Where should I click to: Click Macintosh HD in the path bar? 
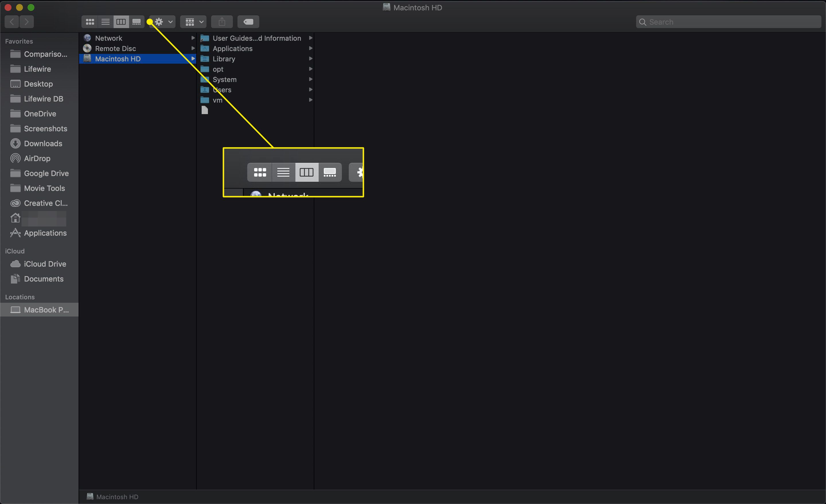click(113, 497)
